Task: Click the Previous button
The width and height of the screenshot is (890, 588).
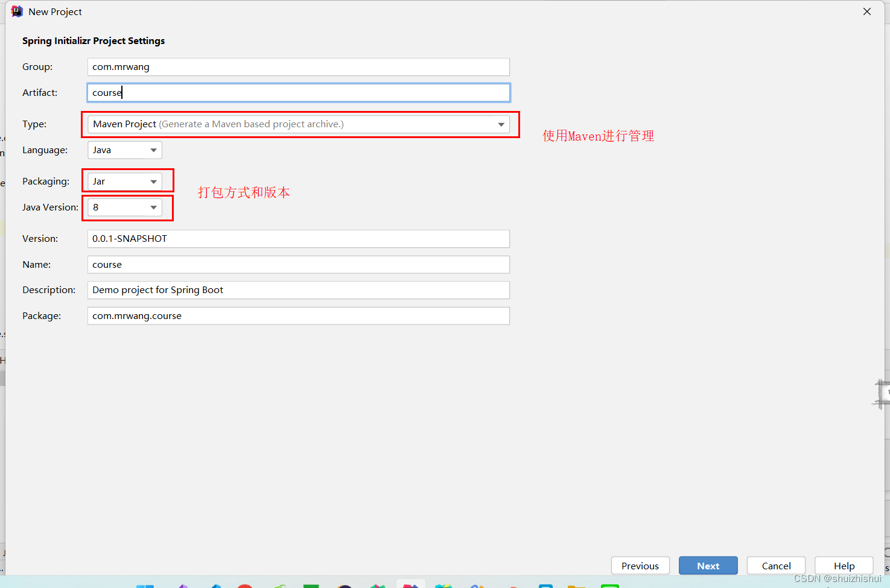Action: (640, 565)
